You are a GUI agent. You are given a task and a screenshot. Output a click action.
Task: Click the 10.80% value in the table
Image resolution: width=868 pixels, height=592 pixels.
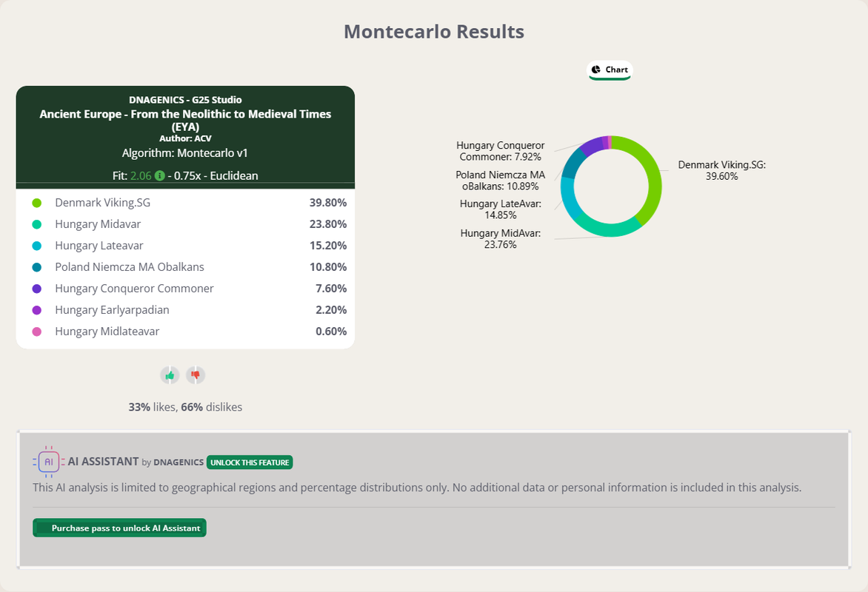coord(327,267)
